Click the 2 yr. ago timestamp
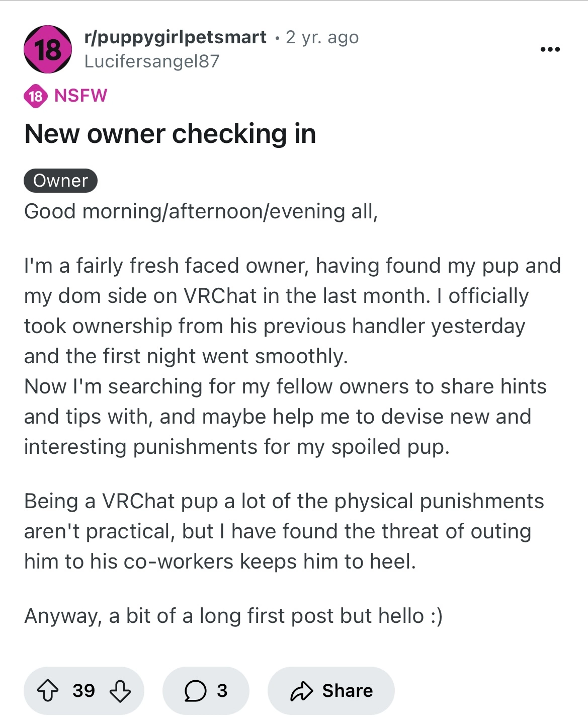Screen dimensions: 588x722 pos(322,37)
